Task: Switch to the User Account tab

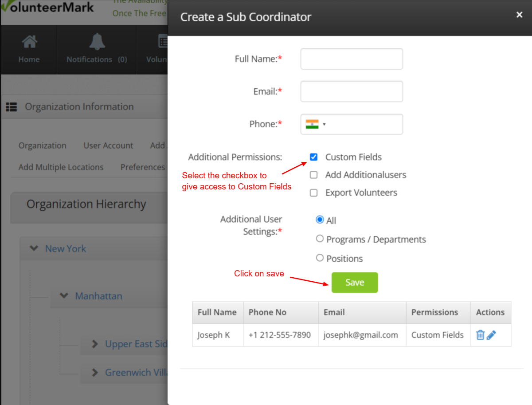Action: (108, 145)
